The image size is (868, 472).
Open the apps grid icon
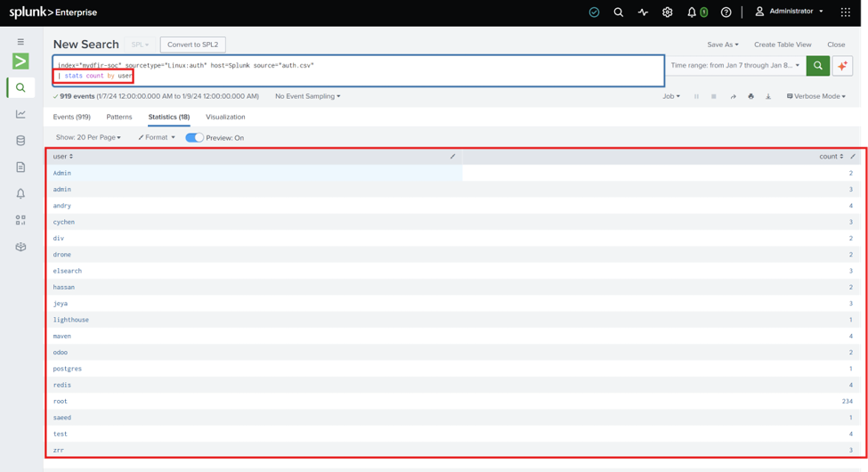[846, 12]
